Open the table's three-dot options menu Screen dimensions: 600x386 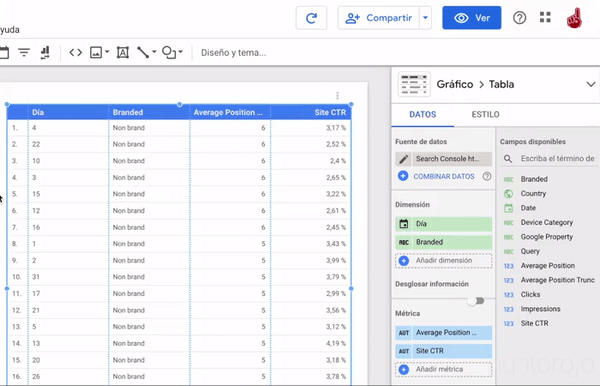[x=337, y=95]
